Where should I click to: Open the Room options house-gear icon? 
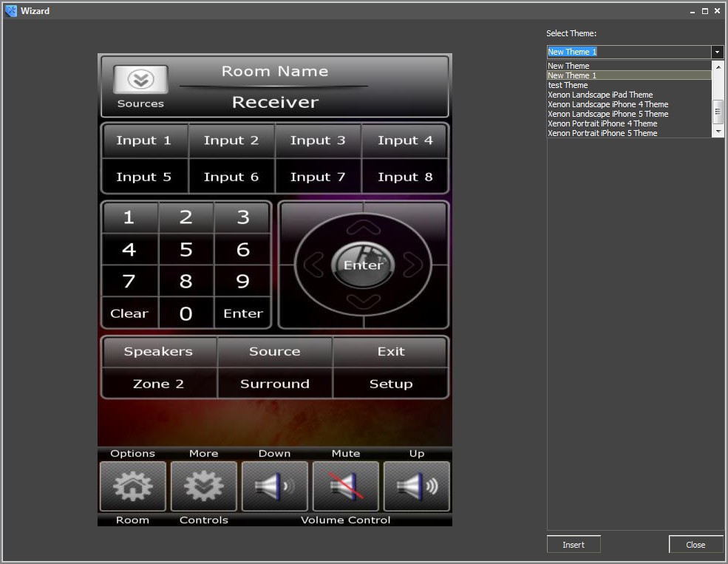point(133,486)
